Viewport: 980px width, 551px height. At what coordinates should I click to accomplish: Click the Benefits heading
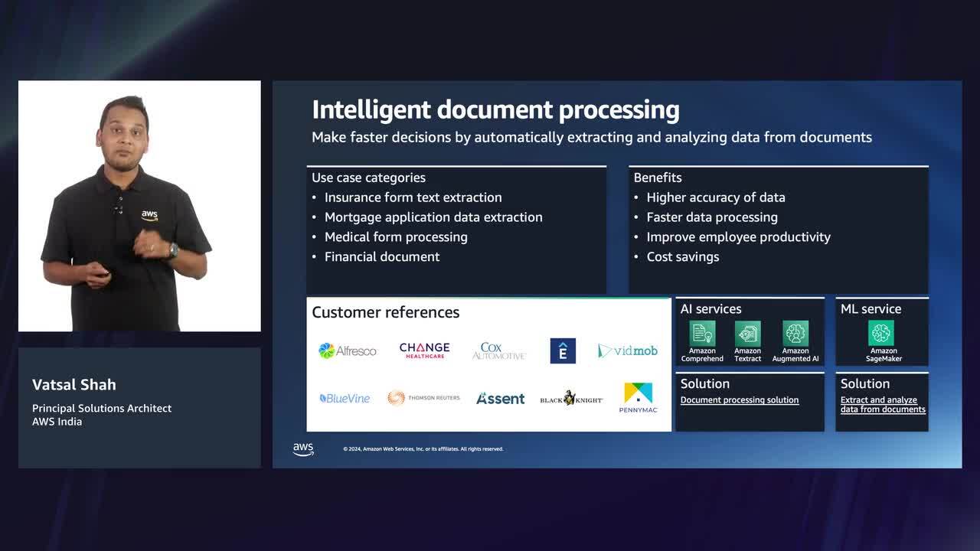pyautogui.click(x=658, y=178)
